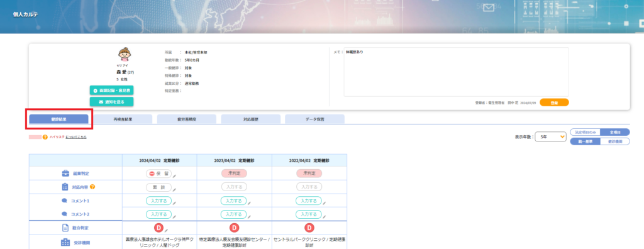Click the document icon for 総合判定

(x=65, y=228)
